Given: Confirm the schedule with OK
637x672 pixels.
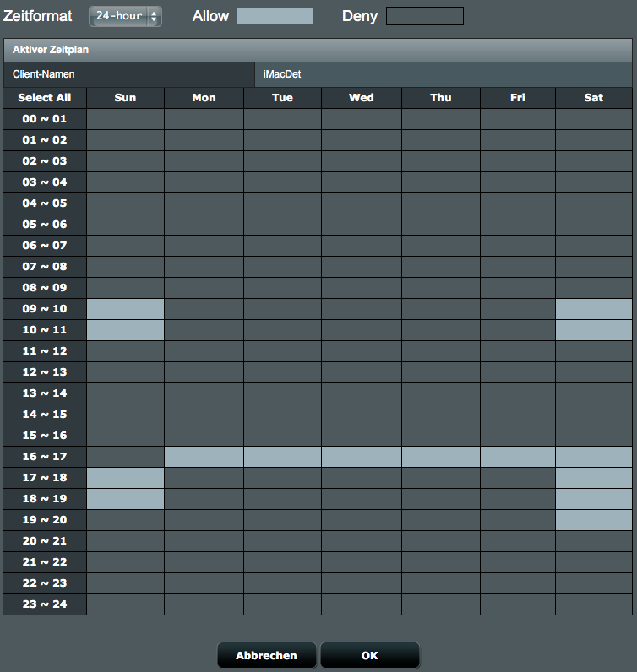Looking at the screenshot, I should tap(369, 655).
